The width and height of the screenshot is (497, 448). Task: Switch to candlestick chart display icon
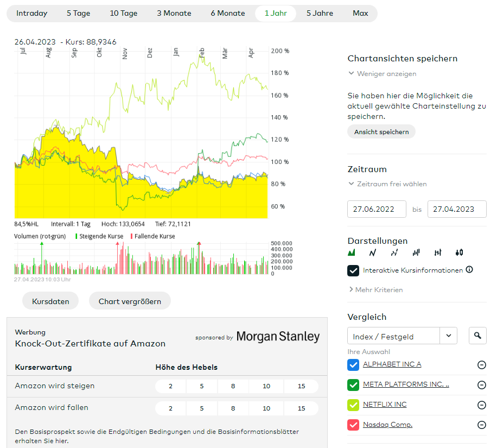tap(460, 253)
